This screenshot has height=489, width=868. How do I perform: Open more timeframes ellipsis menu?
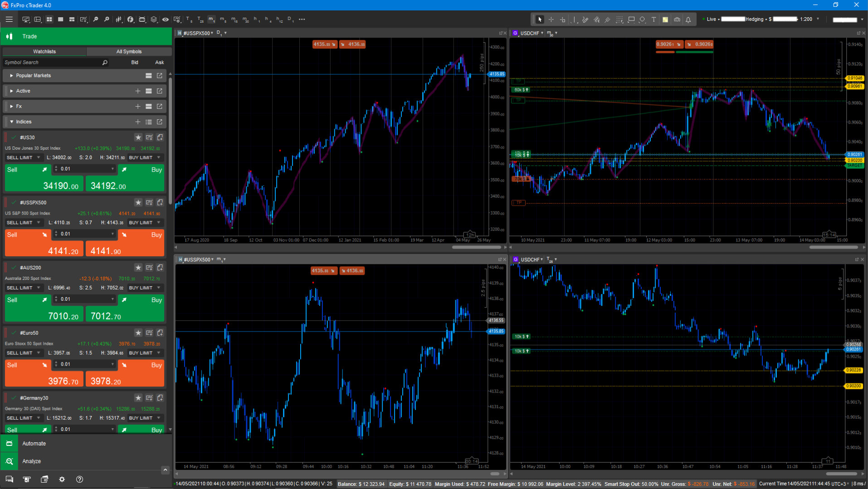point(302,20)
